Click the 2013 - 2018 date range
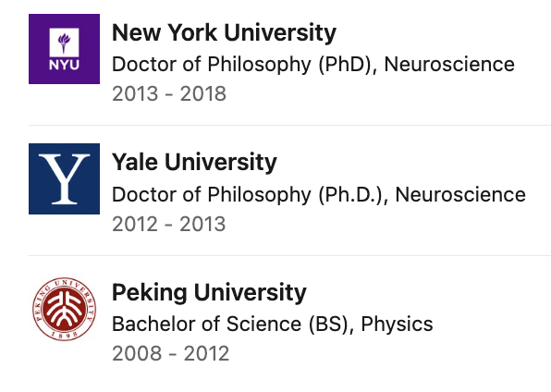The width and height of the screenshot is (551, 392). tap(169, 94)
